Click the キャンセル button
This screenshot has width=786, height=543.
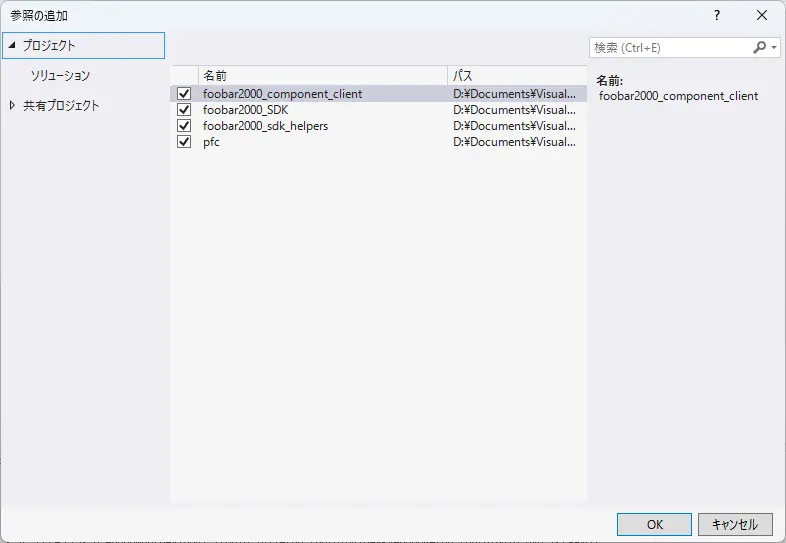(735, 524)
